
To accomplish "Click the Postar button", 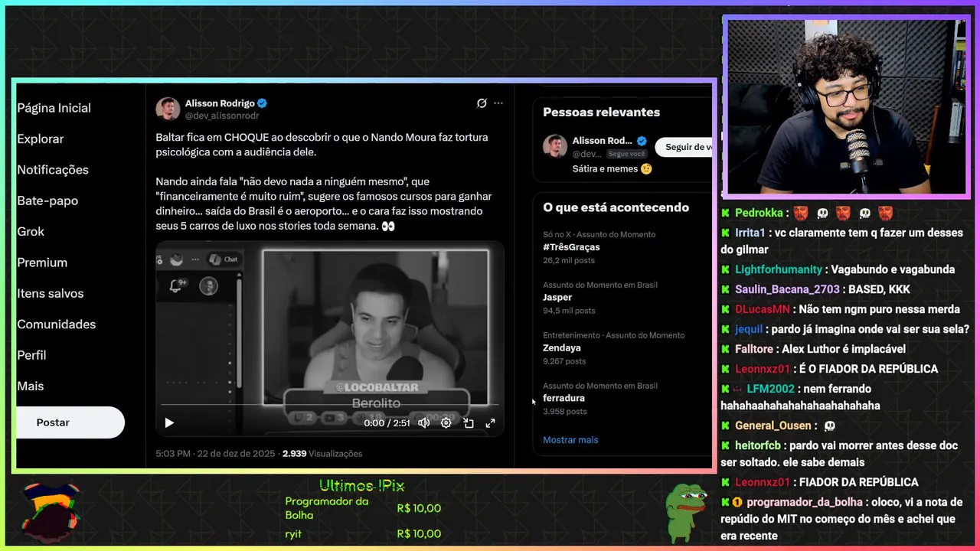I will (70, 422).
